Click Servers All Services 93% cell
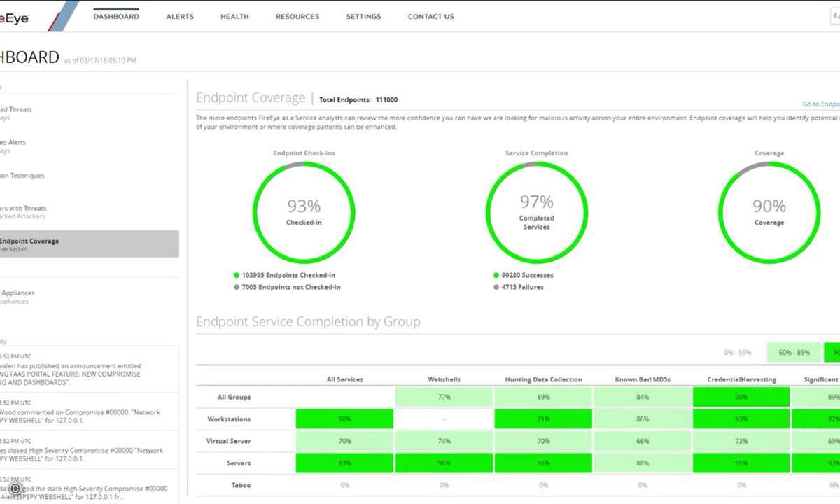Image resolution: width=840 pixels, height=504 pixels. (344, 463)
